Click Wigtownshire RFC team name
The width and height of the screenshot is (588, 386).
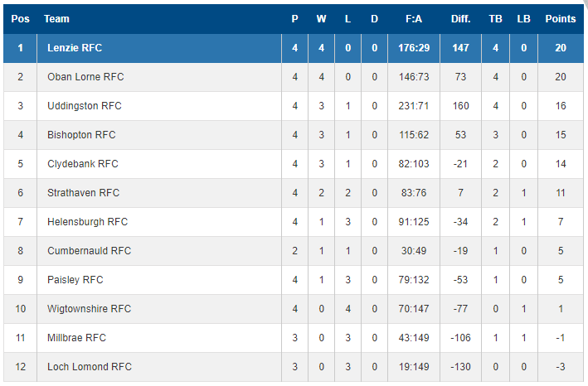(90, 309)
